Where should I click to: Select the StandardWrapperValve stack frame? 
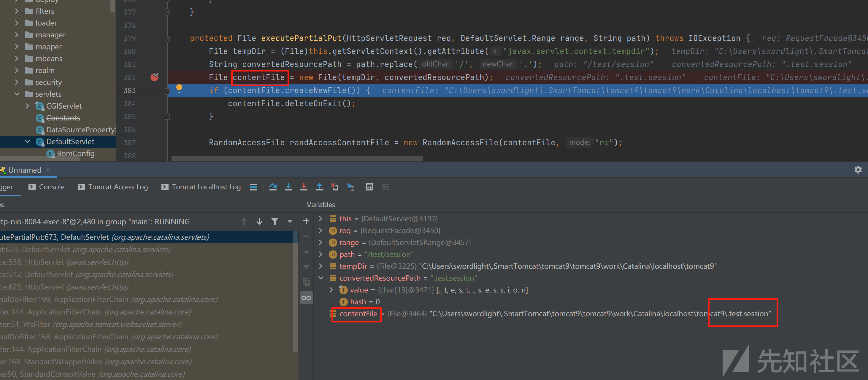(x=147, y=362)
